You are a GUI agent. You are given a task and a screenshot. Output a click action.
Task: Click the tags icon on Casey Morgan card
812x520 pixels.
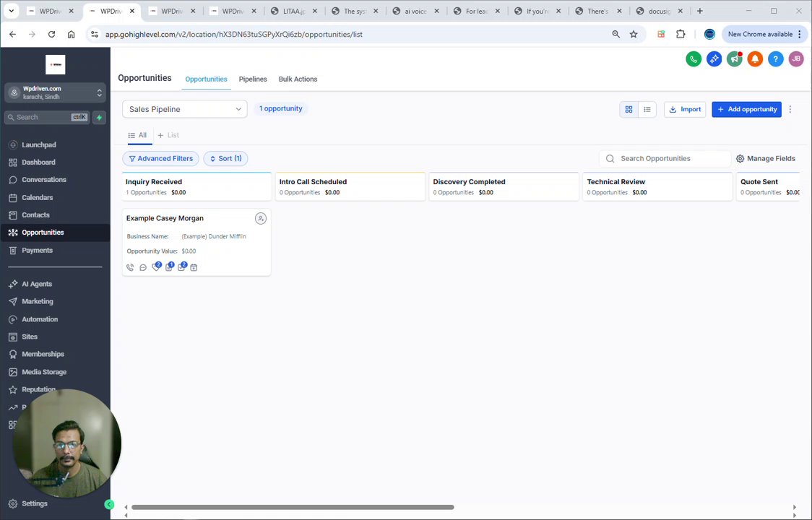(156, 266)
